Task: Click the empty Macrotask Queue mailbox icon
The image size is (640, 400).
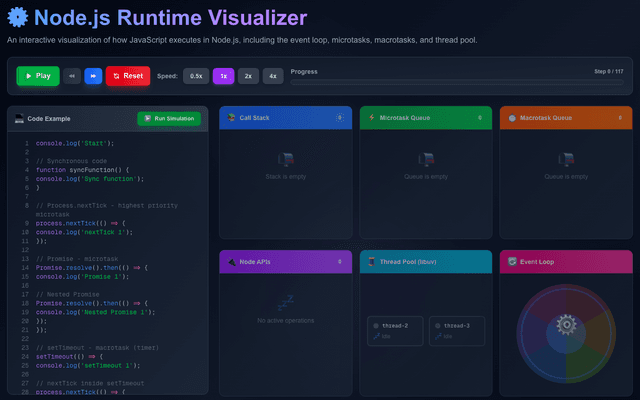Action: [566, 159]
